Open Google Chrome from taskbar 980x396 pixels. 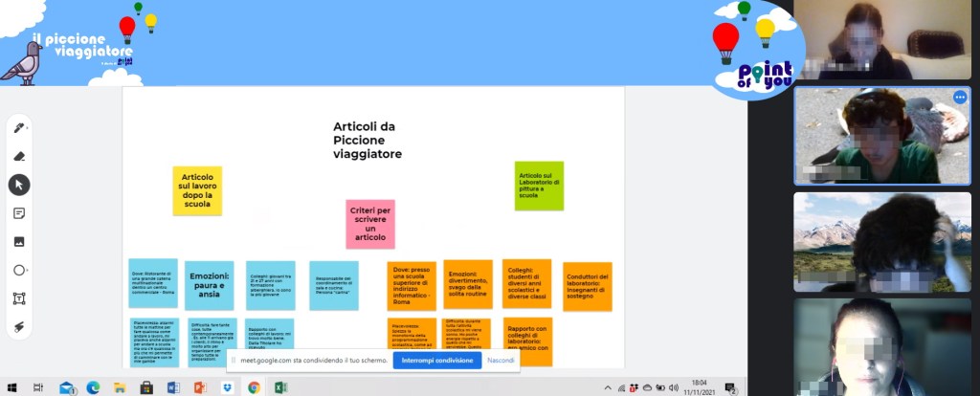click(x=254, y=387)
